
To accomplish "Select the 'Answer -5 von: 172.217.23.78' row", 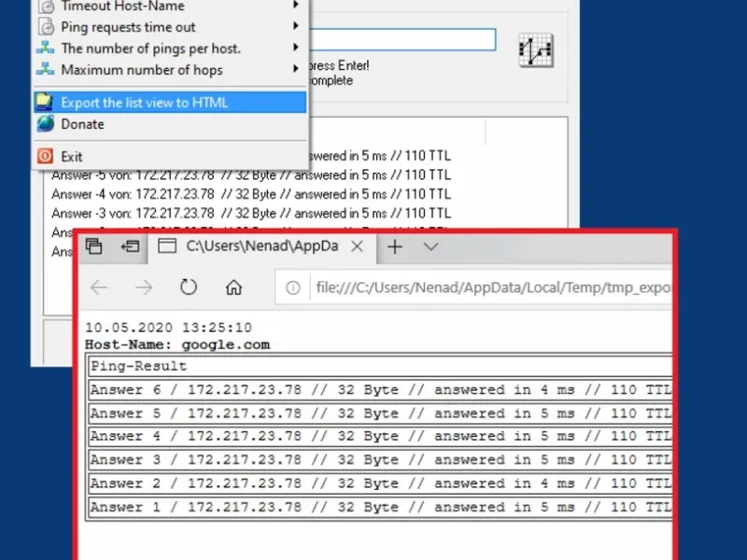I will point(251,175).
